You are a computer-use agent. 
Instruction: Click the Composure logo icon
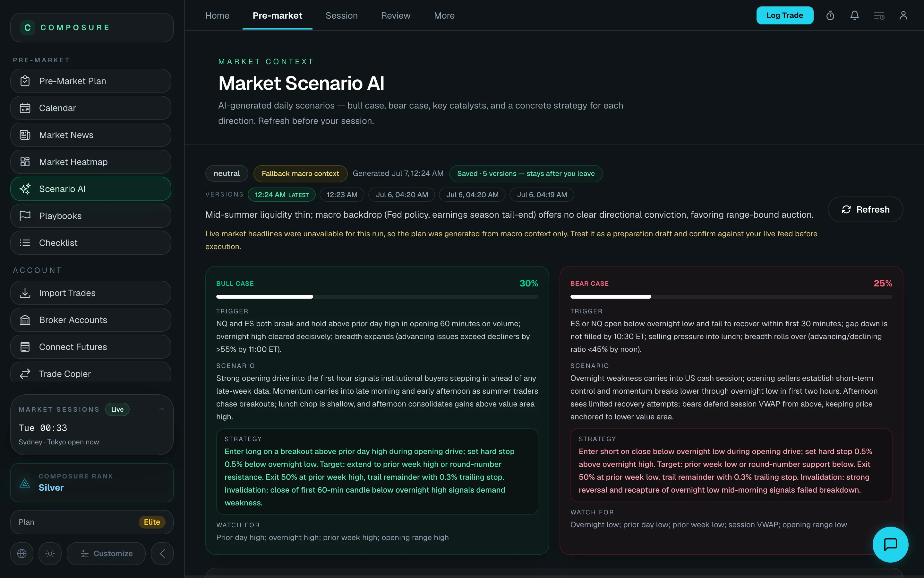click(x=28, y=28)
